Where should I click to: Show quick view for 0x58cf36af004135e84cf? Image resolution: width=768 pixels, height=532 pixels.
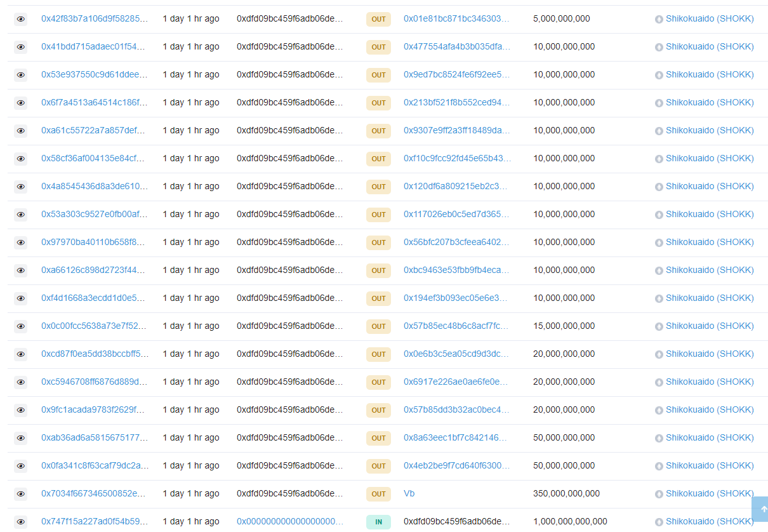coord(20,159)
